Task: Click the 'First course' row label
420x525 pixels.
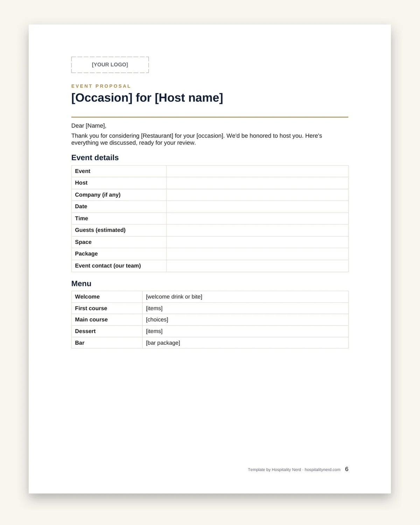Action: (x=91, y=308)
